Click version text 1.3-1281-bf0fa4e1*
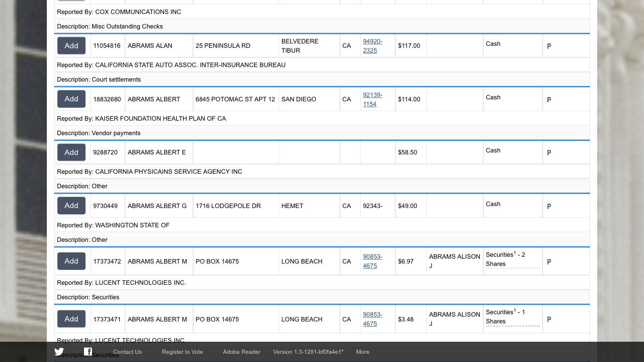The image size is (644, 362). (308, 352)
